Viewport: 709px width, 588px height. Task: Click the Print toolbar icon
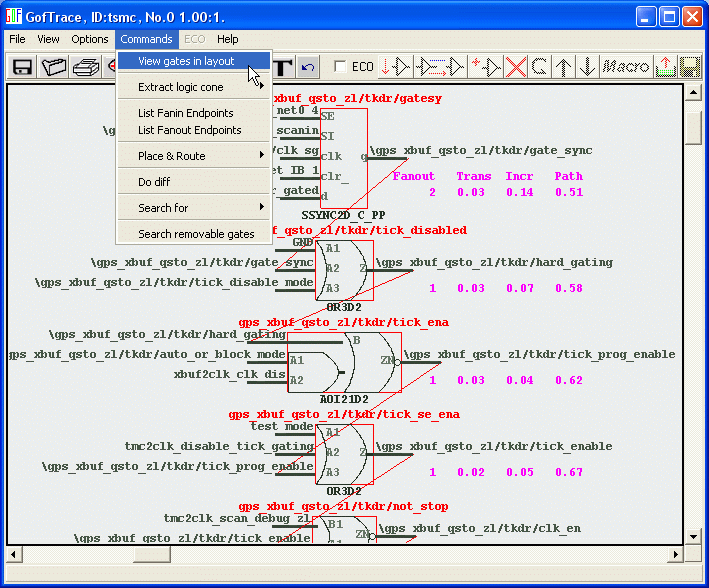(85, 67)
